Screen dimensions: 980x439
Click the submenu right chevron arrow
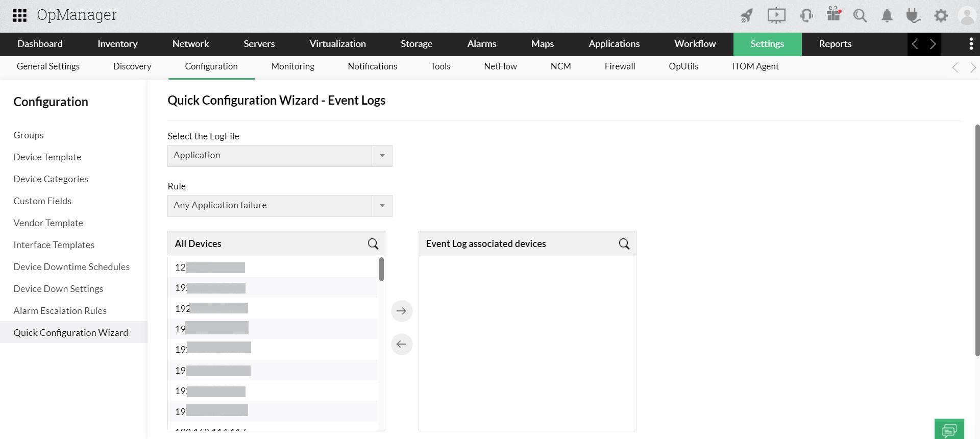pos(973,67)
